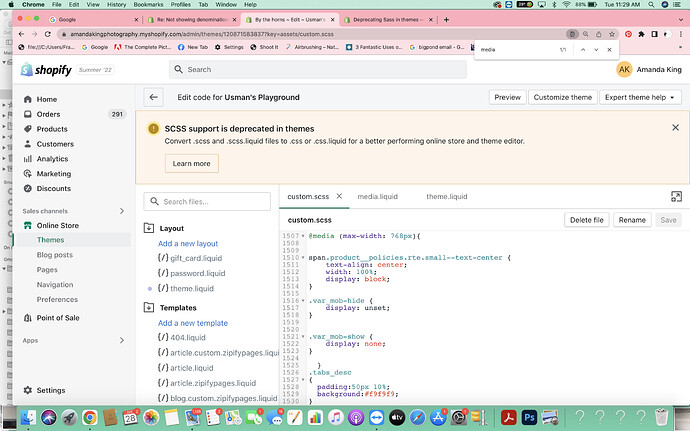The height and width of the screenshot is (431, 690).
Task: Click the Delete file button
Action: coord(586,219)
